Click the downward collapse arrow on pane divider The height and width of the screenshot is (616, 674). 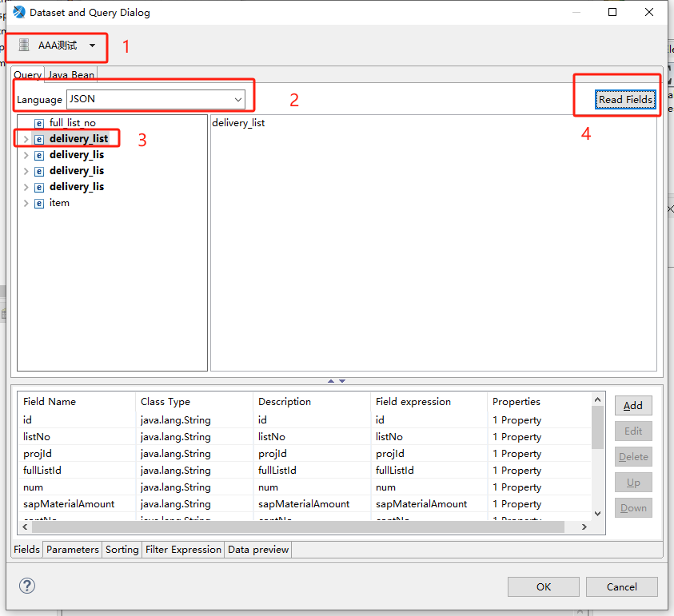pyautogui.click(x=342, y=380)
